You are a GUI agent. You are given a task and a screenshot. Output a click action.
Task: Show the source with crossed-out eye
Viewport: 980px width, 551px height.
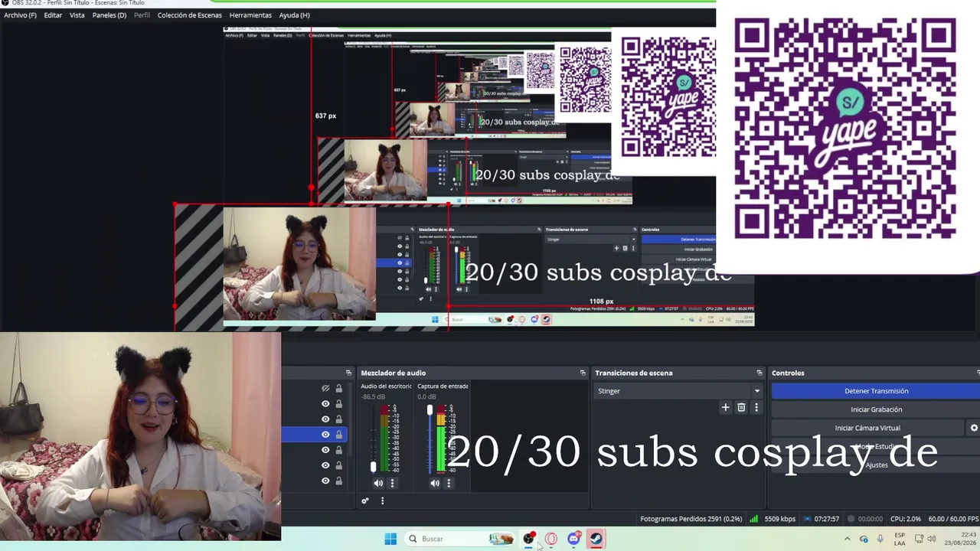click(325, 389)
